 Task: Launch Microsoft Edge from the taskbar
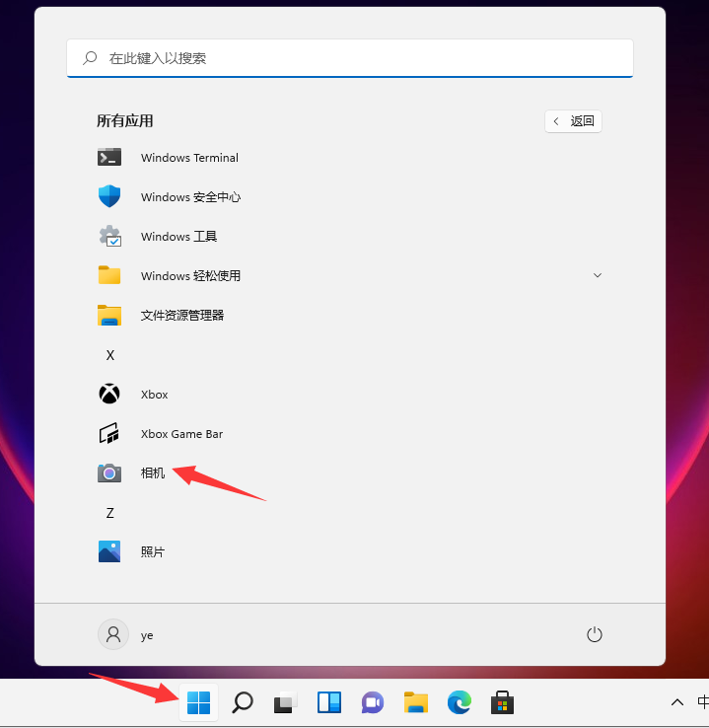pos(460,702)
